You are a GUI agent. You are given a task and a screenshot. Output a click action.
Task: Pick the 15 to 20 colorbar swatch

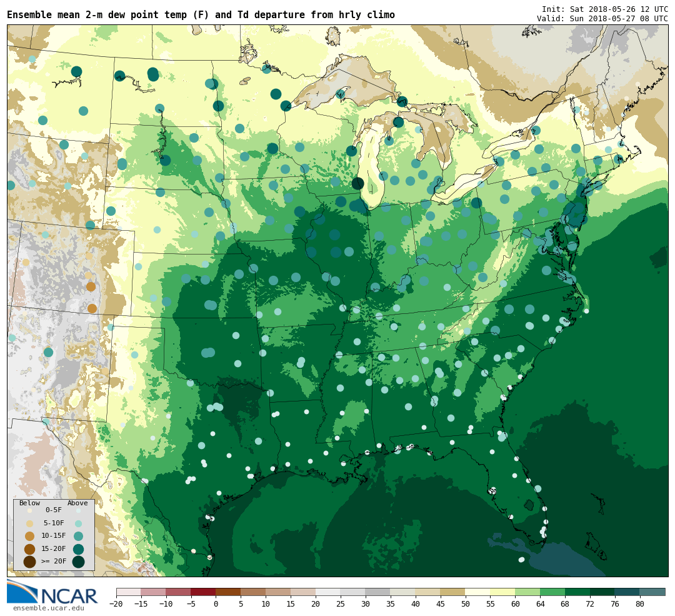[303, 592]
